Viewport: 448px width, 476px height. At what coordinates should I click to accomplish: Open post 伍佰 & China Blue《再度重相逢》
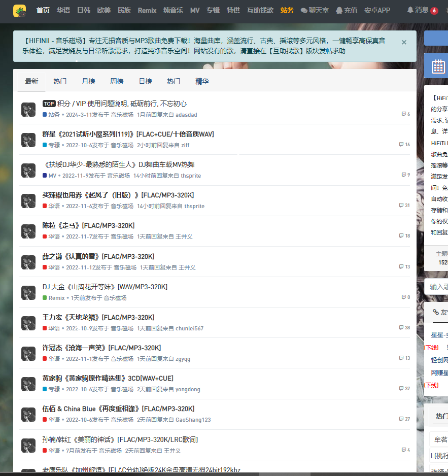coord(118,409)
